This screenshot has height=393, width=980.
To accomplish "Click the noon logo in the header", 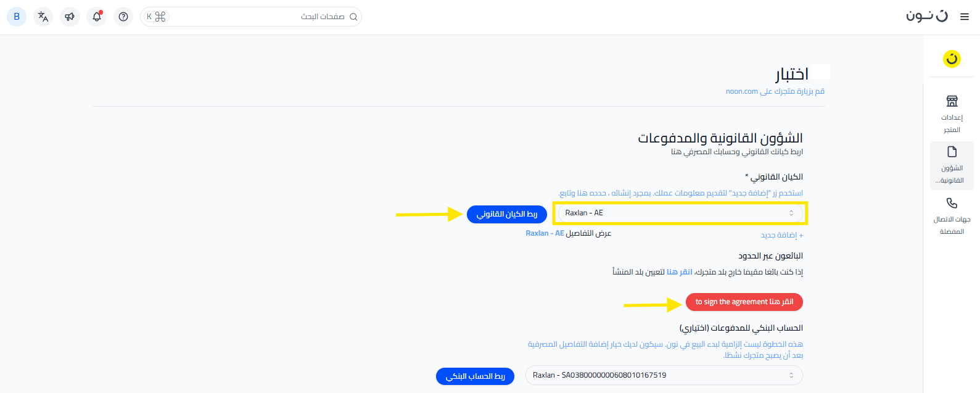I will pyautogui.click(x=927, y=16).
